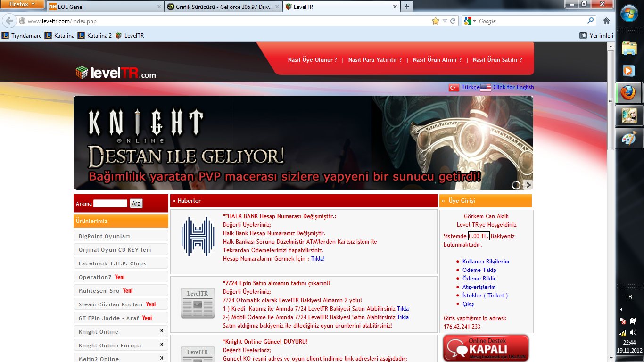Close the Grafik Sürücüsü tab

click(x=277, y=7)
